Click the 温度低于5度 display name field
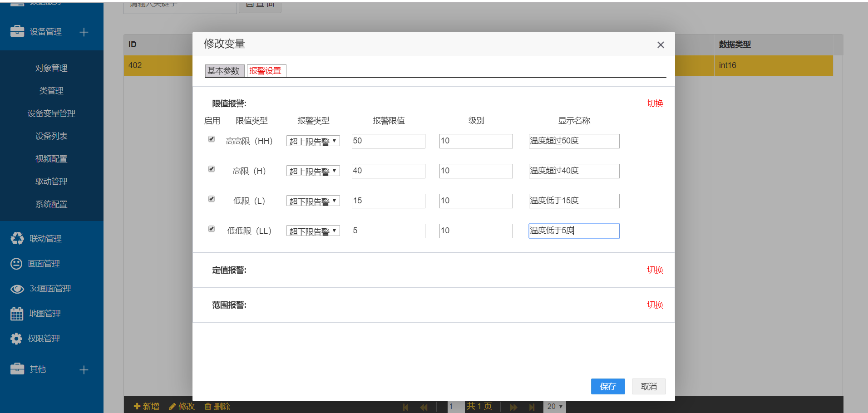 tap(574, 231)
